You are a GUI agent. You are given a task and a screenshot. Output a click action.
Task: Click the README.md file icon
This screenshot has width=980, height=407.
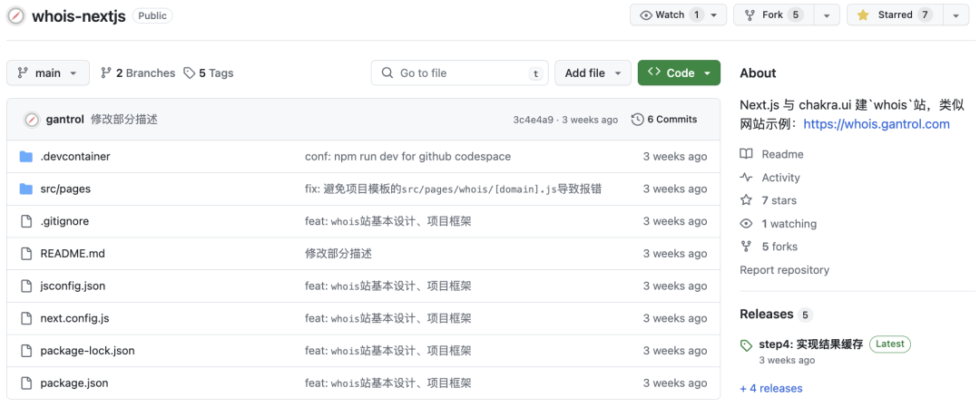[25, 254]
